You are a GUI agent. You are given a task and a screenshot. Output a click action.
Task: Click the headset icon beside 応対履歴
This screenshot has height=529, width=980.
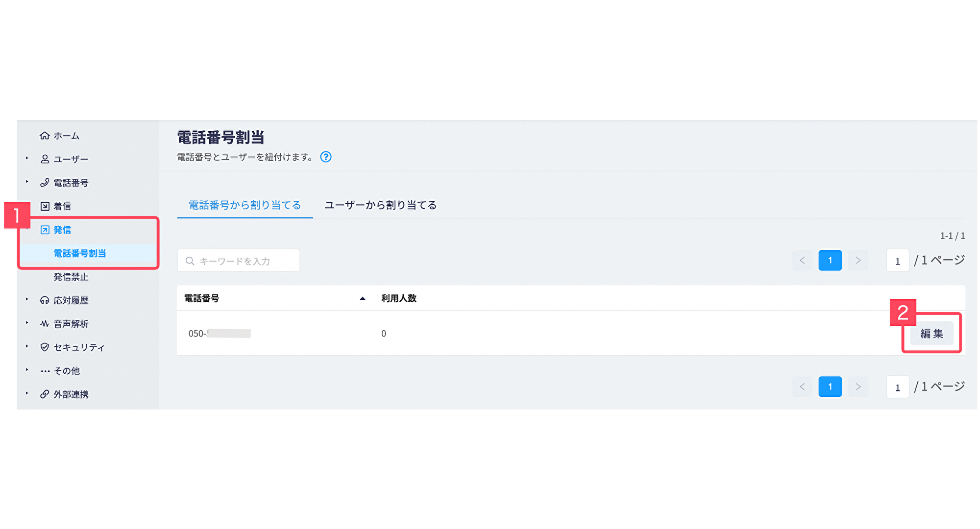[45, 300]
